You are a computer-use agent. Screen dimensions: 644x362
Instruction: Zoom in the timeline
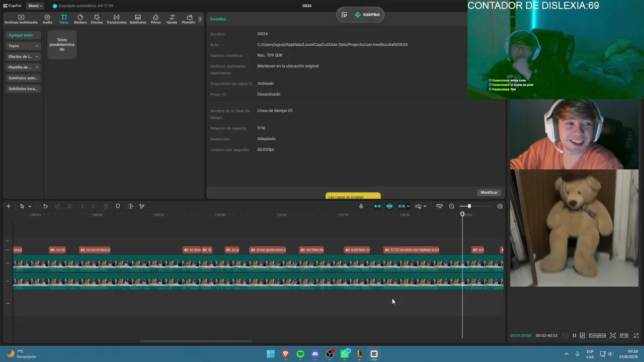(x=500, y=206)
